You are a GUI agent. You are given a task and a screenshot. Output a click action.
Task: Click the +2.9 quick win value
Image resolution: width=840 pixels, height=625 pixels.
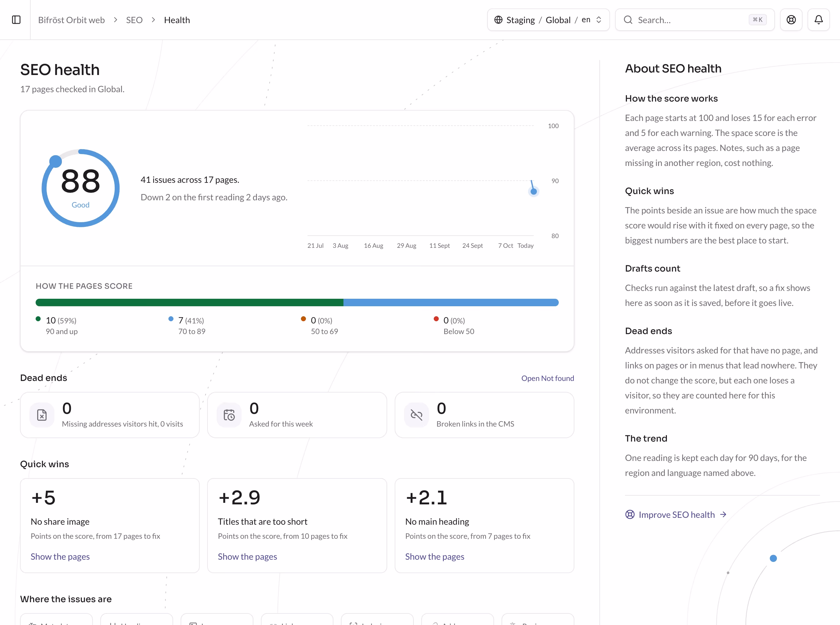tap(239, 498)
